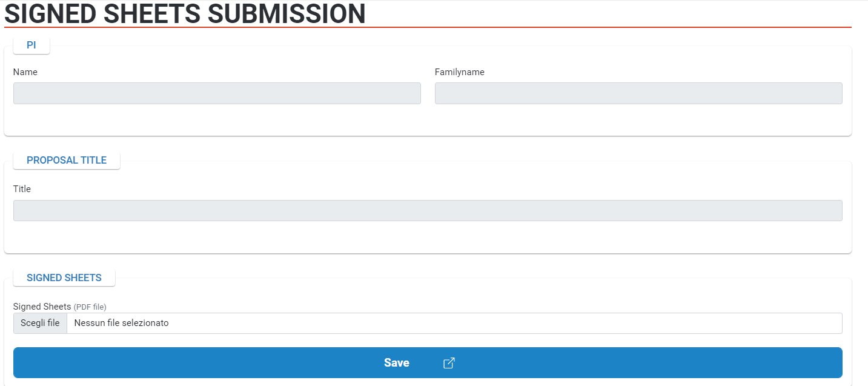Viewport: 868px width, 386px height.
Task: Click the Title field label
Action: pyautogui.click(x=22, y=188)
